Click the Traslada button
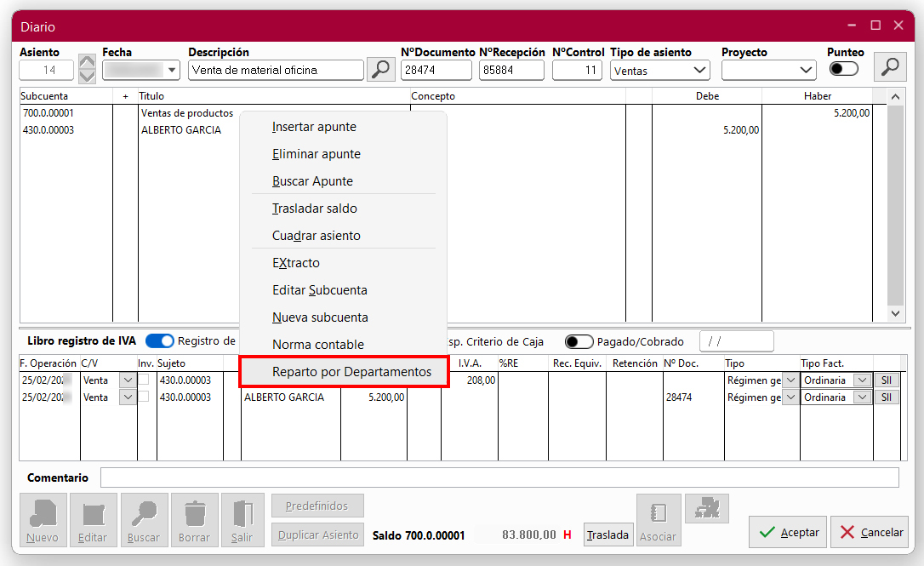 [608, 535]
